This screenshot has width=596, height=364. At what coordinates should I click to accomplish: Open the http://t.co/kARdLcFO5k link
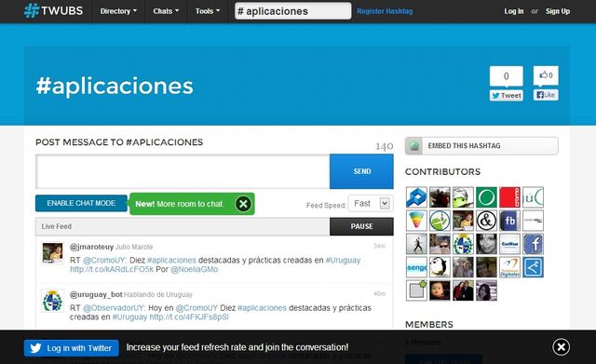(112, 269)
